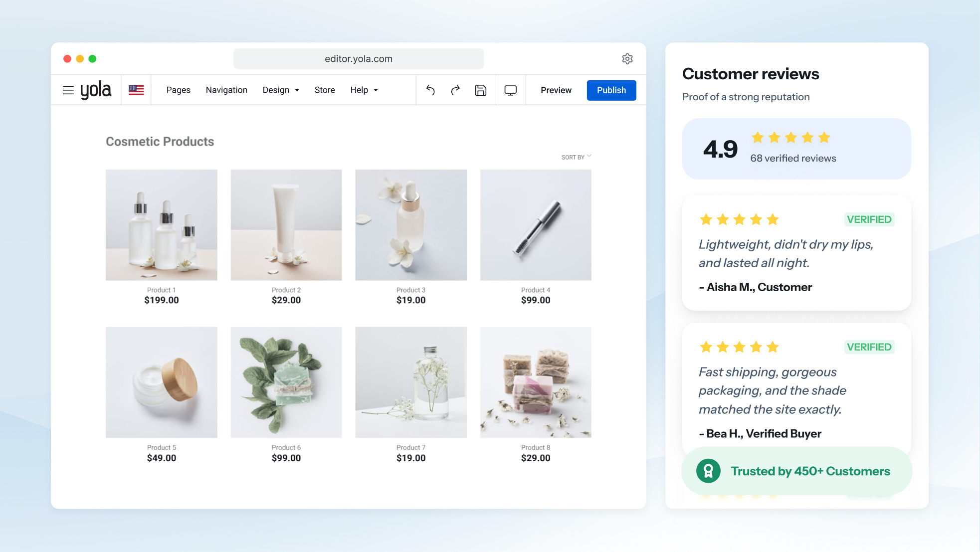This screenshot has width=980, height=552.
Task: Select Product 3 dropper bottle image
Action: (411, 225)
